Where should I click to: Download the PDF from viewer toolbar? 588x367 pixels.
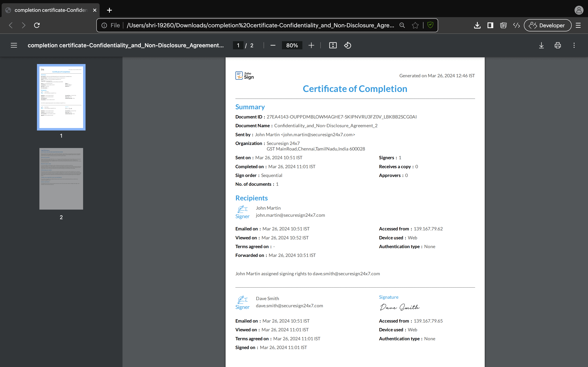pos(541,45)
